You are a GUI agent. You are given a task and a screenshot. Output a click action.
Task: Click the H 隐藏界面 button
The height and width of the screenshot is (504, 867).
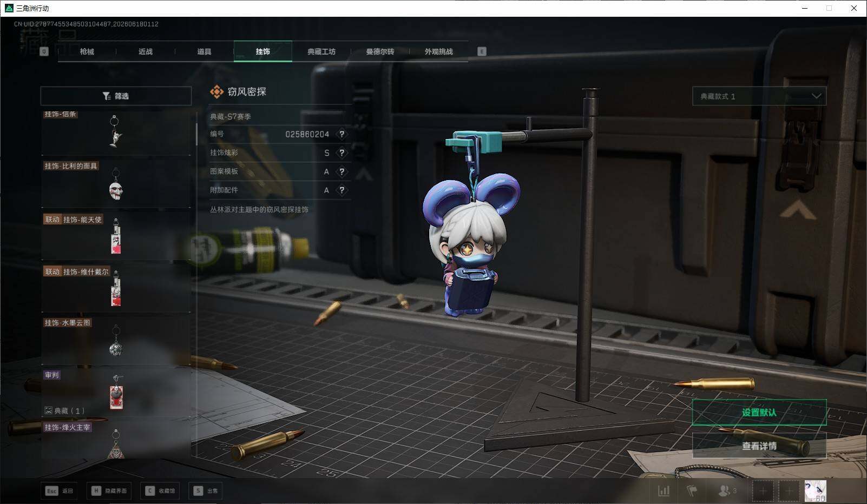tap(109, 490)
